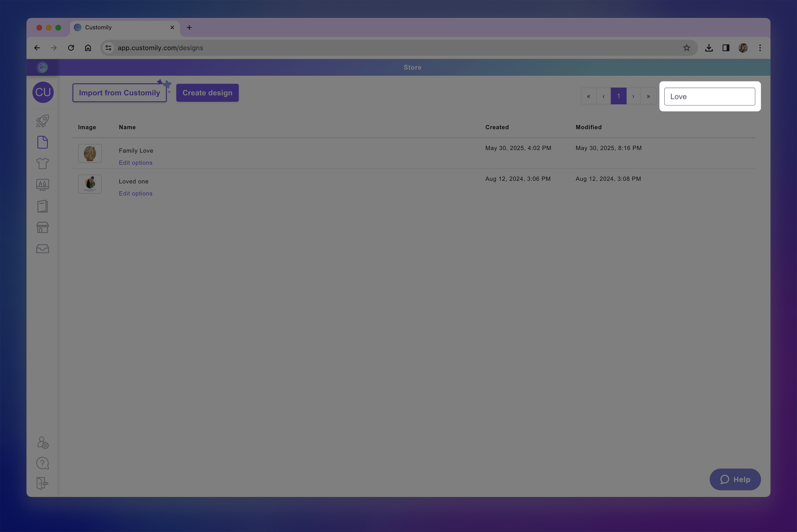Open the rocket launch icon in sidebar

(x=42, y=121)
